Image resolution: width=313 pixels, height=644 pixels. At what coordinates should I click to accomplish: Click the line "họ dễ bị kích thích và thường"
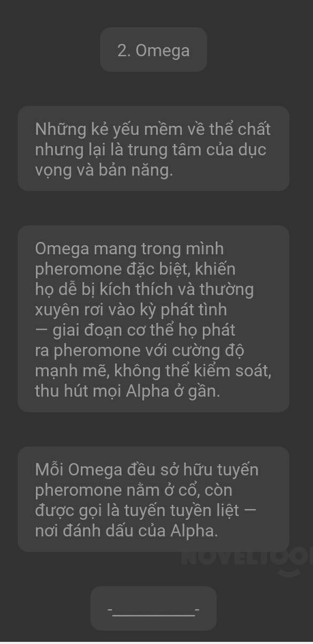144,289
